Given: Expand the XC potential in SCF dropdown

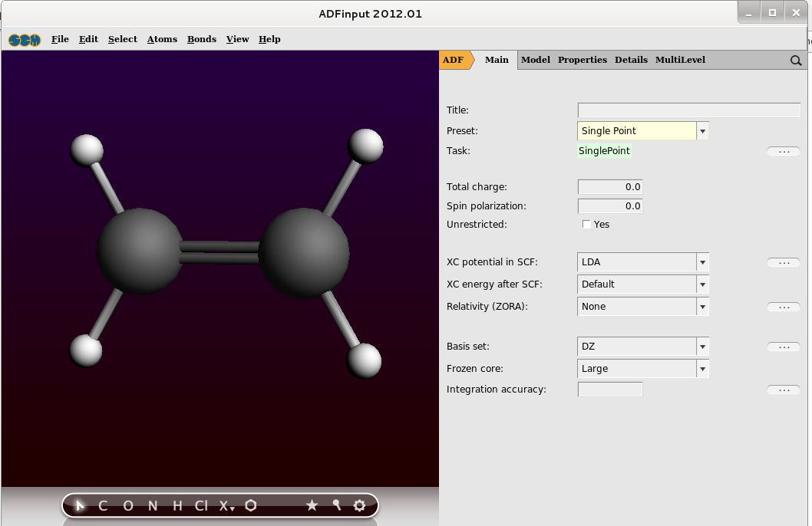Looking at the screenshot, I should (702, 262).
